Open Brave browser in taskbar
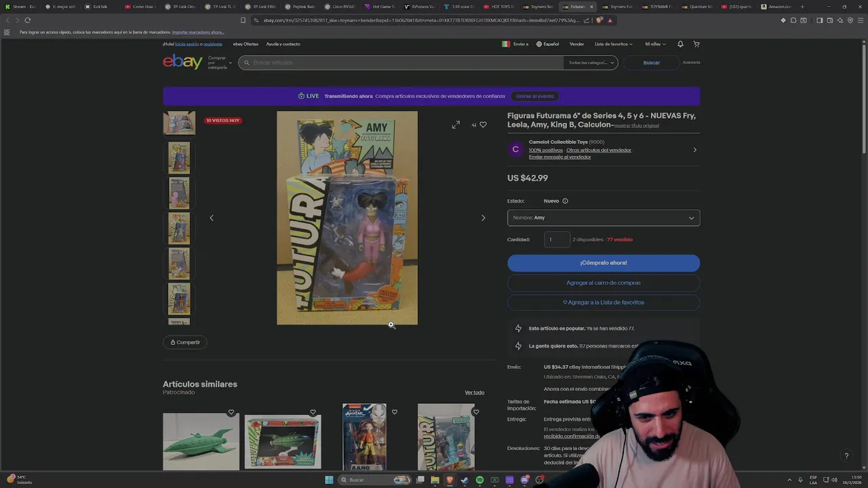 (450, 480)
